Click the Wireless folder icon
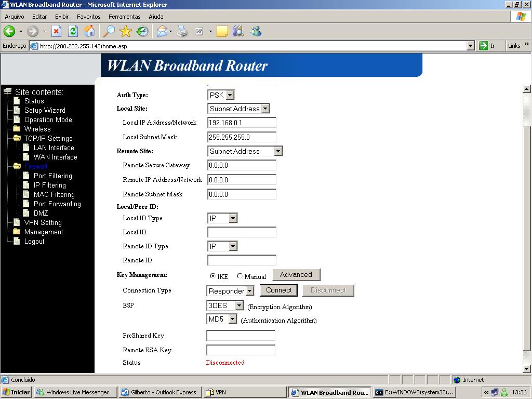 pyautogui.click(x=17, y=129)
